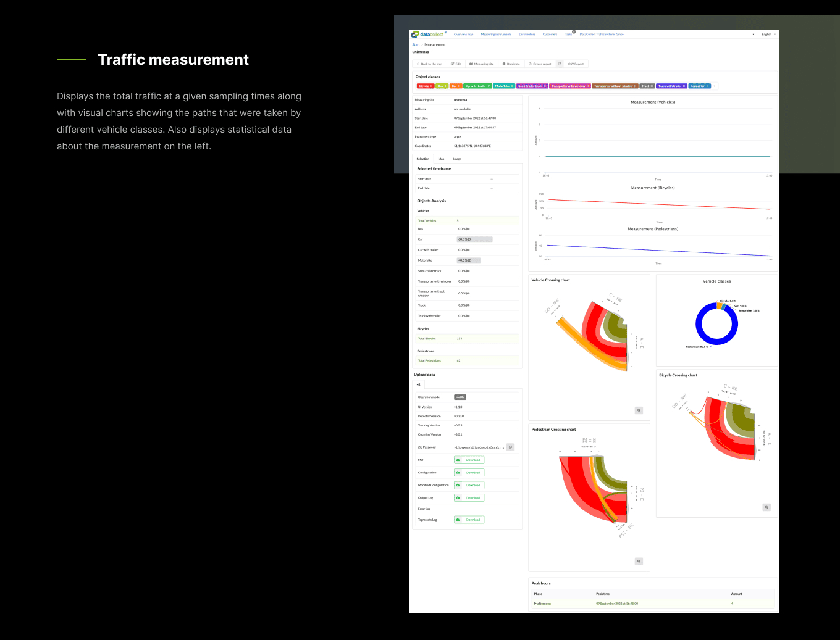The height and width of the screenshot is (640, 840).
Task: Copy the Zip Password to clipboard
Action: click(510, 447)
